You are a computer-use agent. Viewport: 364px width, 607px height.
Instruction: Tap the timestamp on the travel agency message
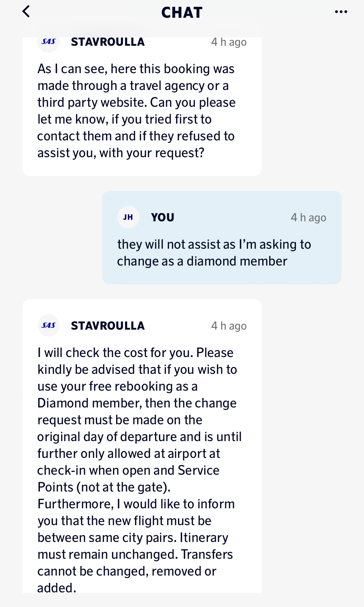pos(229,42)
